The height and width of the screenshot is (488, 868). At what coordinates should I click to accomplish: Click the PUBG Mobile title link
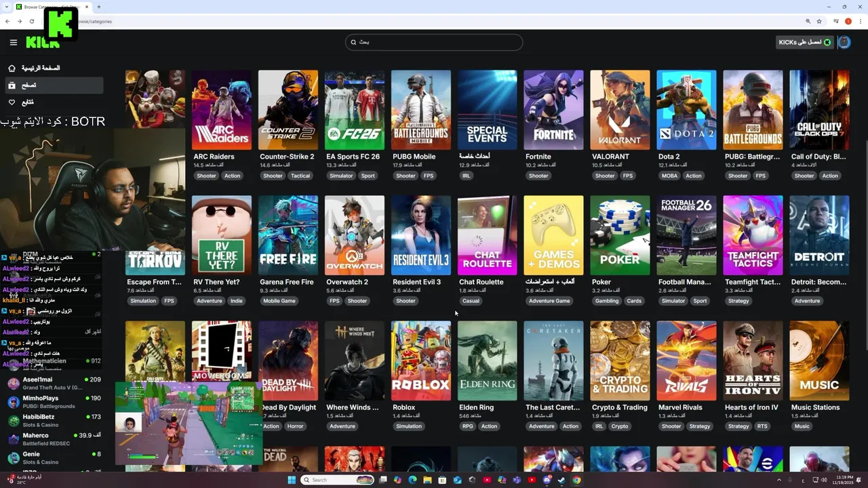[x=414, y=157]
